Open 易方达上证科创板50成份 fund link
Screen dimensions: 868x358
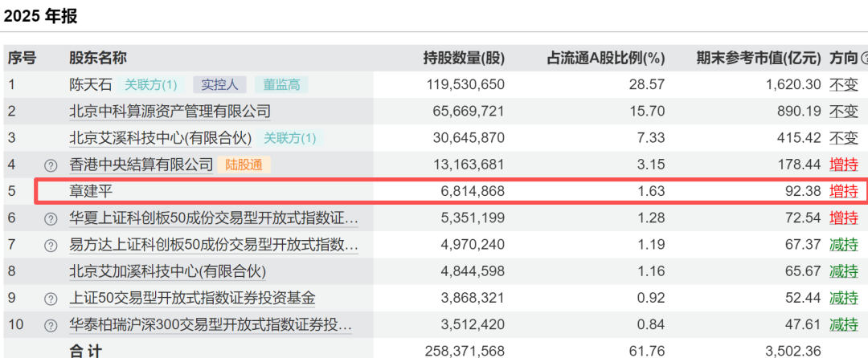tap(214, 245)
